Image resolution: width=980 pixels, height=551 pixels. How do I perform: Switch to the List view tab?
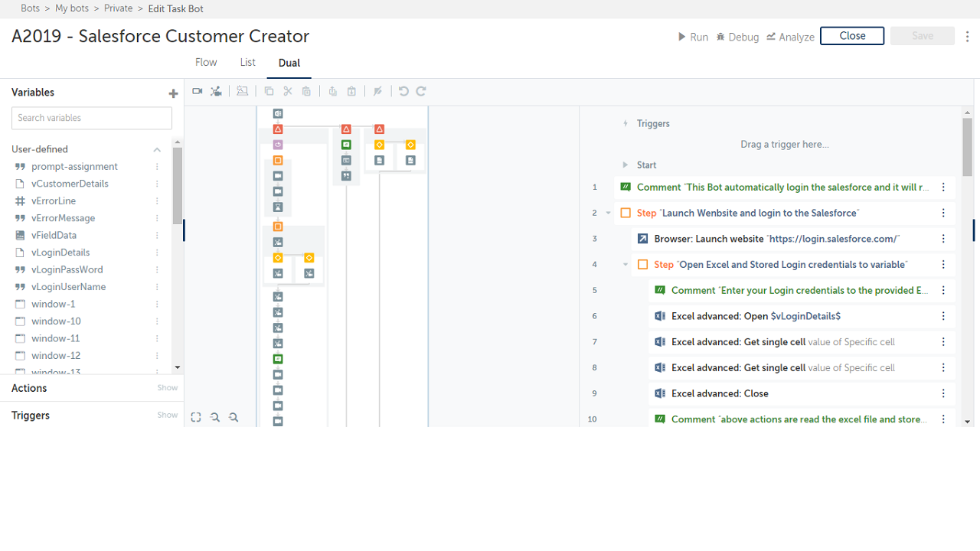click(247, 63)
